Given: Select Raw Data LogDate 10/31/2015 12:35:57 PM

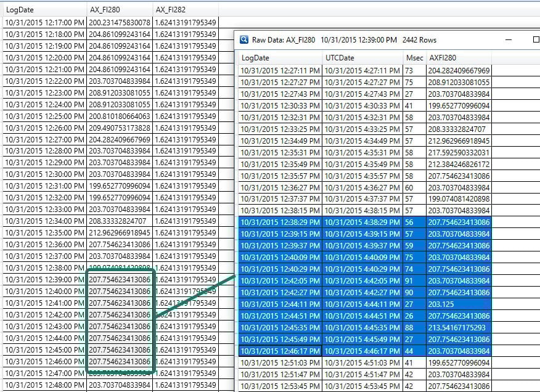Looking at the screenshot, I should (x=280, y=176).
